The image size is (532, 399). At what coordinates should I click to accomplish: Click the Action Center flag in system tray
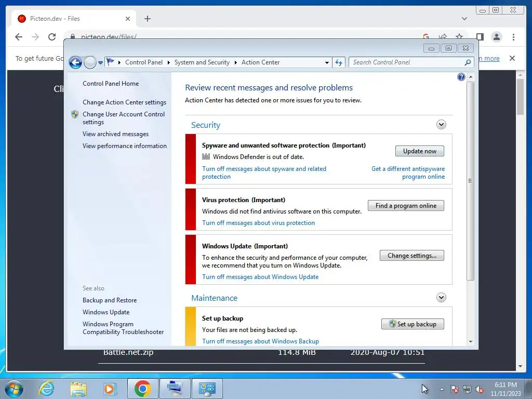click(455, 389)
